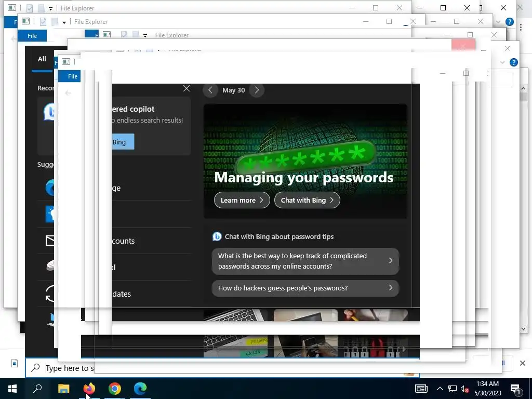532x399 pixels.
Task: Click New folder icon in second File Explorer
Action: (55, 22)
